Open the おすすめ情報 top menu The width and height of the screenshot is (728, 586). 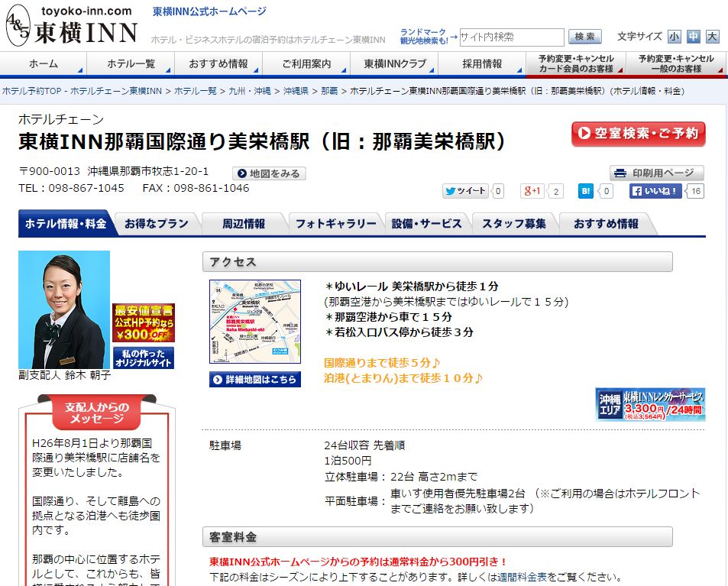coord(218,63)
